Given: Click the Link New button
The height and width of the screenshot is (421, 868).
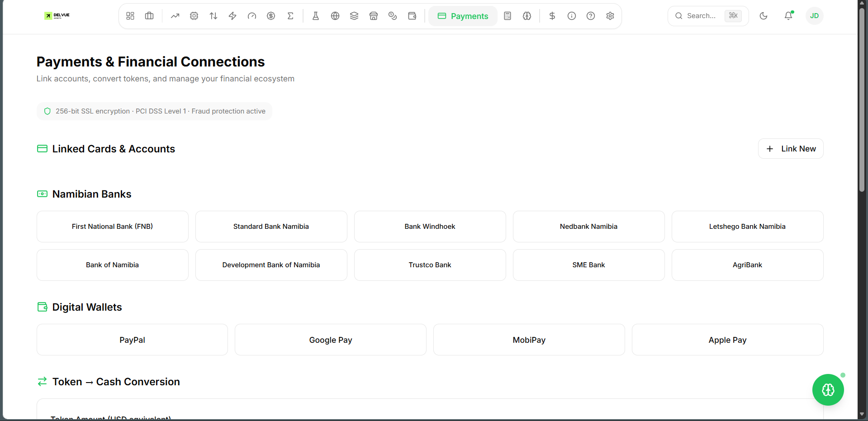Looking at the screenshot, I should point(791,149).
